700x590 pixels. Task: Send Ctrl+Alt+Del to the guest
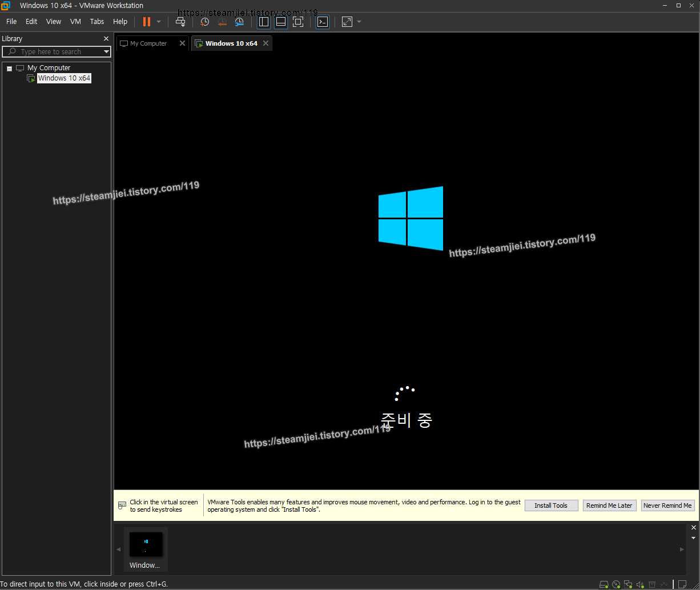pyautogui.click(x=180, y=22)
